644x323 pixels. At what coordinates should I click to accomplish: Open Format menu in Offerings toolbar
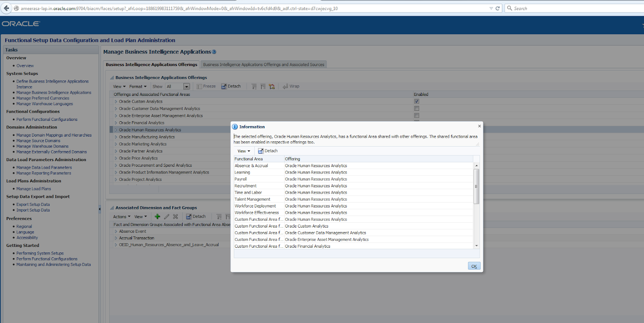pyautogui.click(x=138, y=87)
